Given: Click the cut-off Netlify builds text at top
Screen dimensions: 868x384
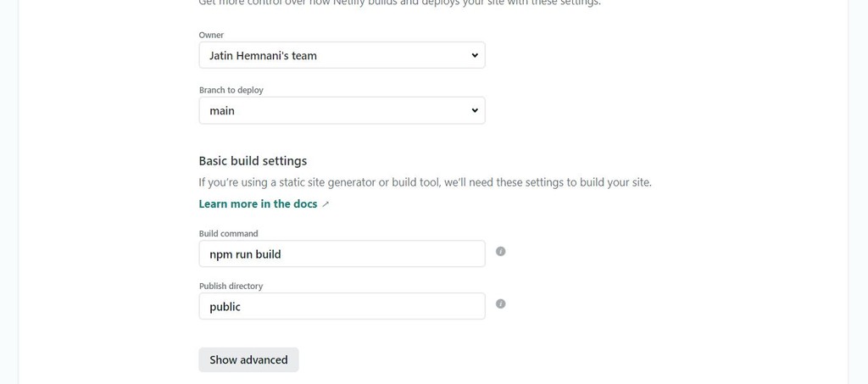Looking at the screenshot, I should [399, 3].
